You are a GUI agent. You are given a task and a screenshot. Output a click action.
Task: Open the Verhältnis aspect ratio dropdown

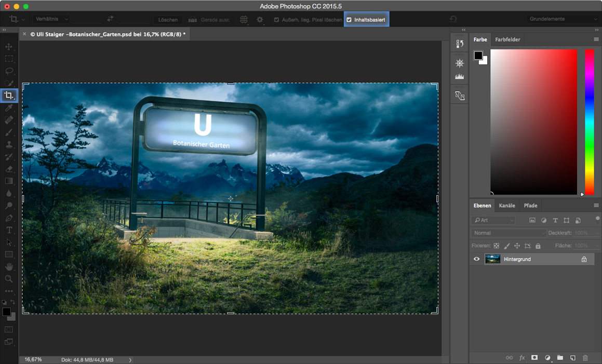tap(51, 19)
